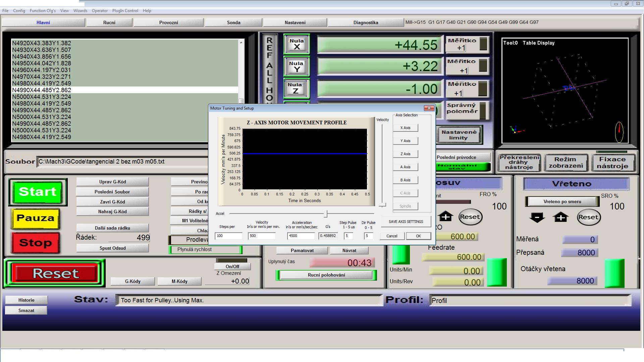Click the Nula X zero button

pyautogui.click(x=297, y=44)
